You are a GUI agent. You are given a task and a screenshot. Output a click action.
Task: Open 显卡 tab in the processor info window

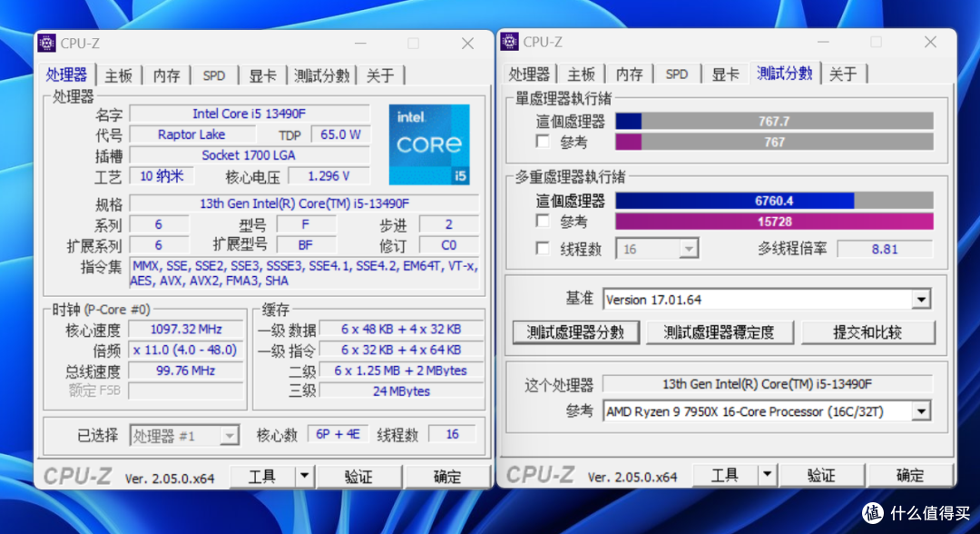pyautogui.click(x=262, y=75)
